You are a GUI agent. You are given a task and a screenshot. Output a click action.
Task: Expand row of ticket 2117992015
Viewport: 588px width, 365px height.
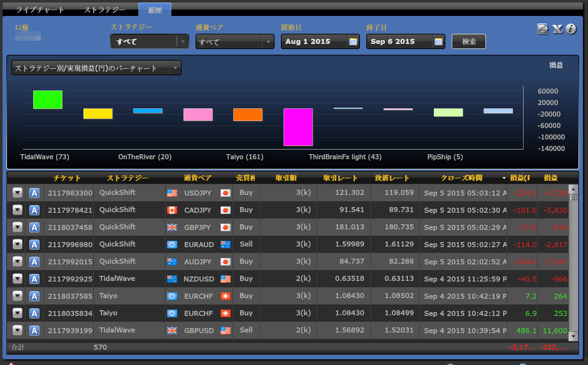pos(17,261)
